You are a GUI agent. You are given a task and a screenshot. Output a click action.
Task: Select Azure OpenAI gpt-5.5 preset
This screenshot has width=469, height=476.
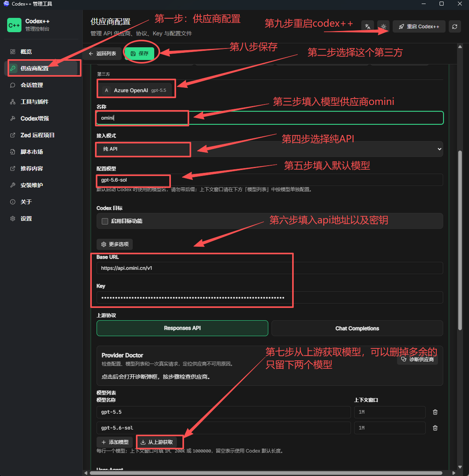click(x=136, y=90)
